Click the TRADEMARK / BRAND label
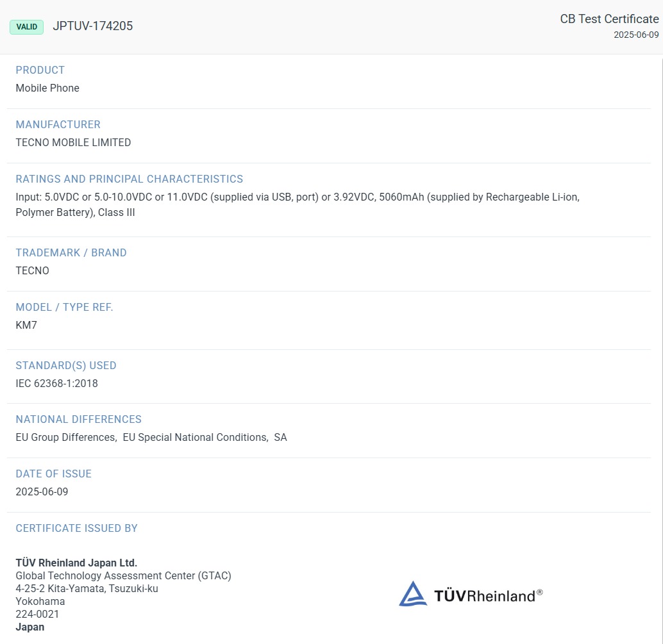Viewport: 663px width, 644px height. 71,252
